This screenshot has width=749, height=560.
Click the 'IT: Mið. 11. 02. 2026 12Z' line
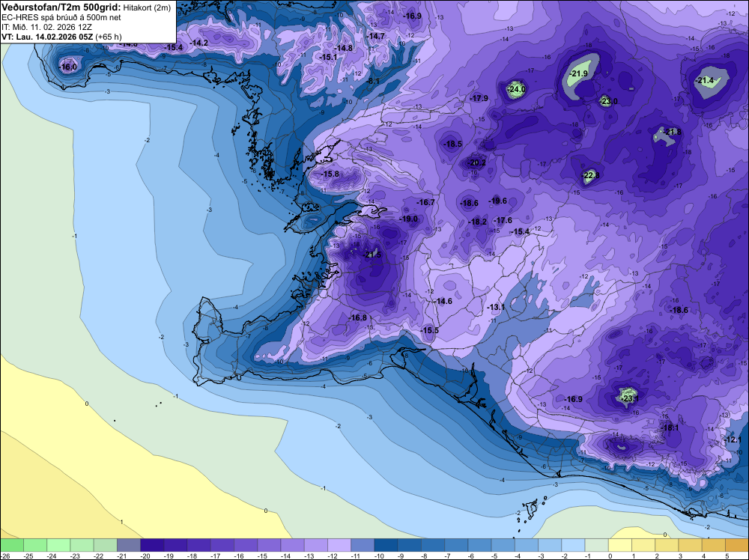coord(46,27)
